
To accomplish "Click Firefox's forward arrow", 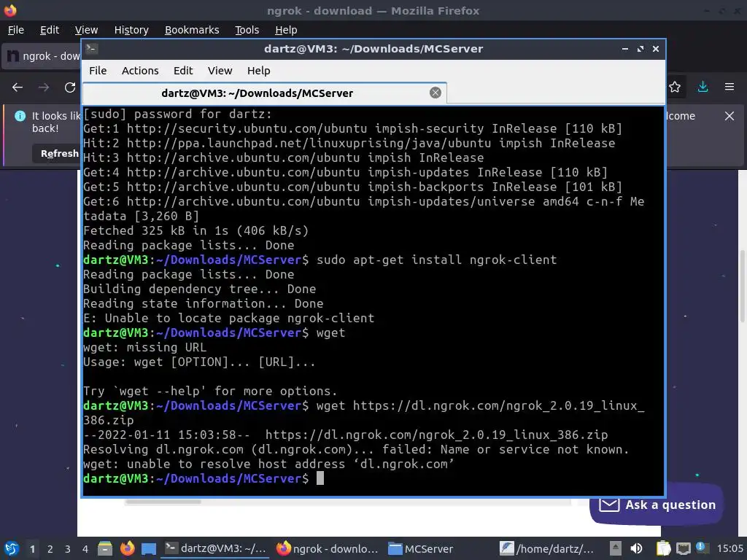I will click(44, 87).
